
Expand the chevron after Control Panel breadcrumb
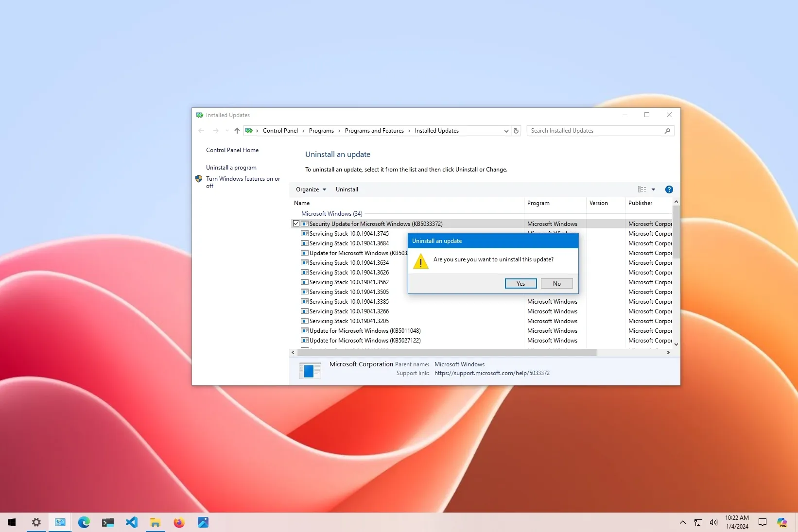[x=303, y=131]
